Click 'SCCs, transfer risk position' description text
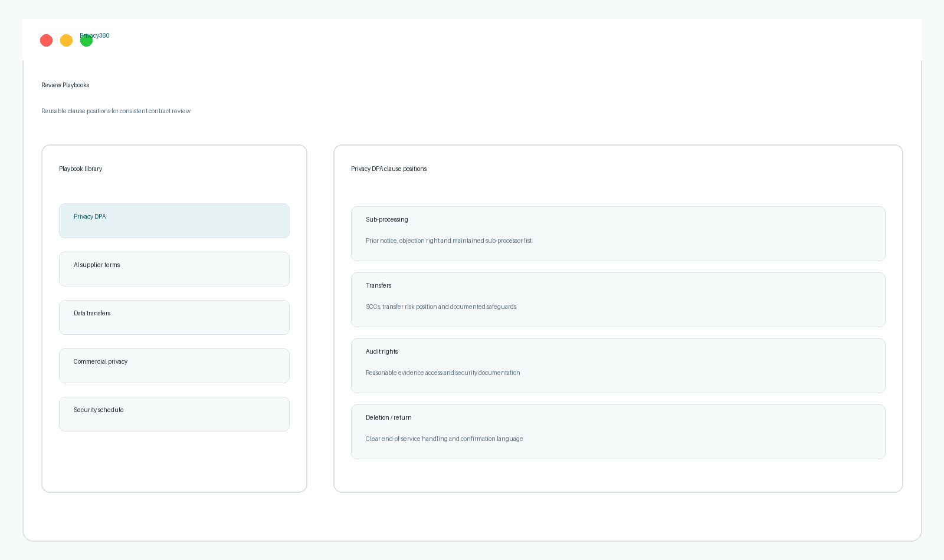944x560 pixels. tap(441, 307)
